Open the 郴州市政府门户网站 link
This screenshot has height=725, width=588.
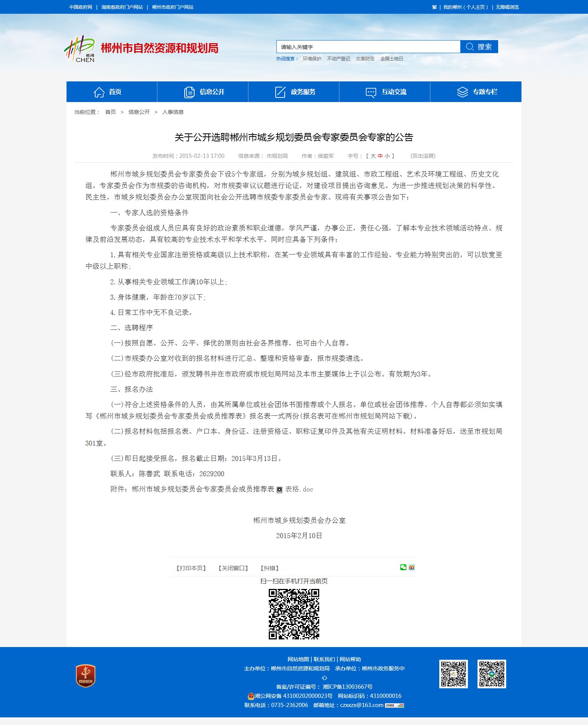pos(172,7)
